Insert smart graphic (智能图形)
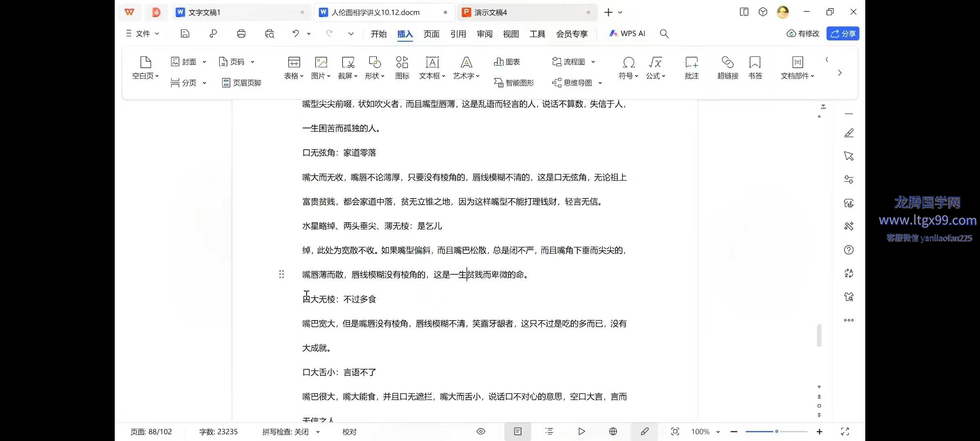The image size is (980, 441). click(x=514, y=83)
